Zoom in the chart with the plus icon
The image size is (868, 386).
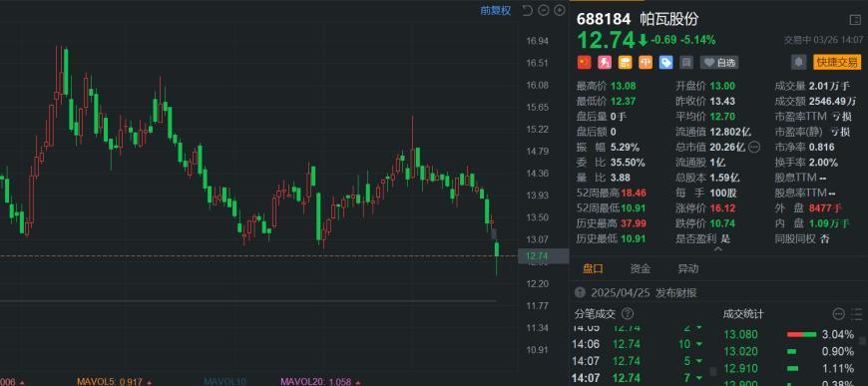[560, 10]
